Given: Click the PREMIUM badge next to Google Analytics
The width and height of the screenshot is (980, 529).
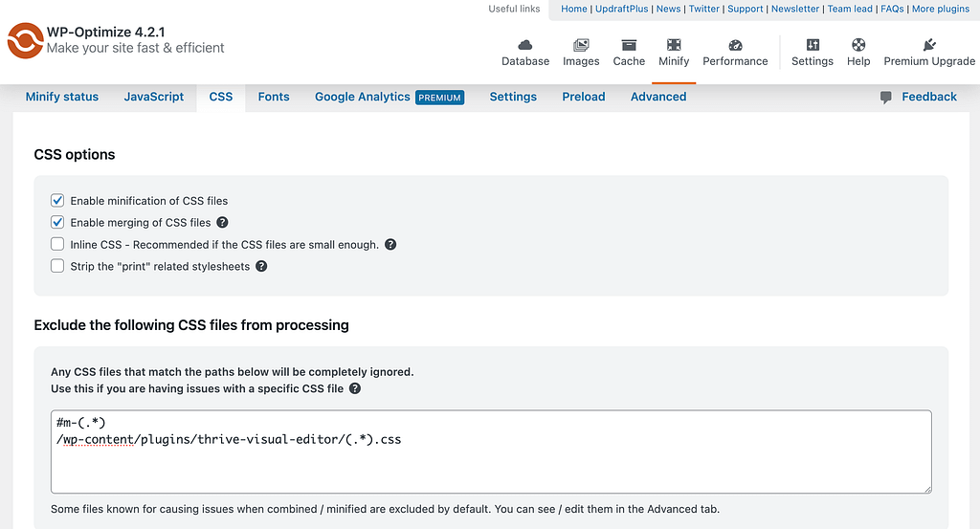Looking at the screenshot, I should click(440, 98).
